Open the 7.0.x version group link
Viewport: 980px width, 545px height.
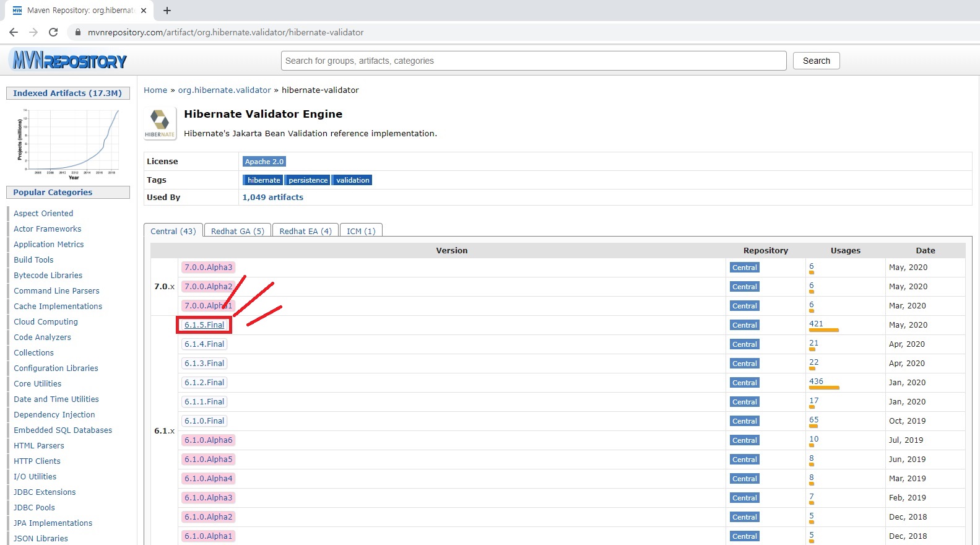(x=164, y=287)
